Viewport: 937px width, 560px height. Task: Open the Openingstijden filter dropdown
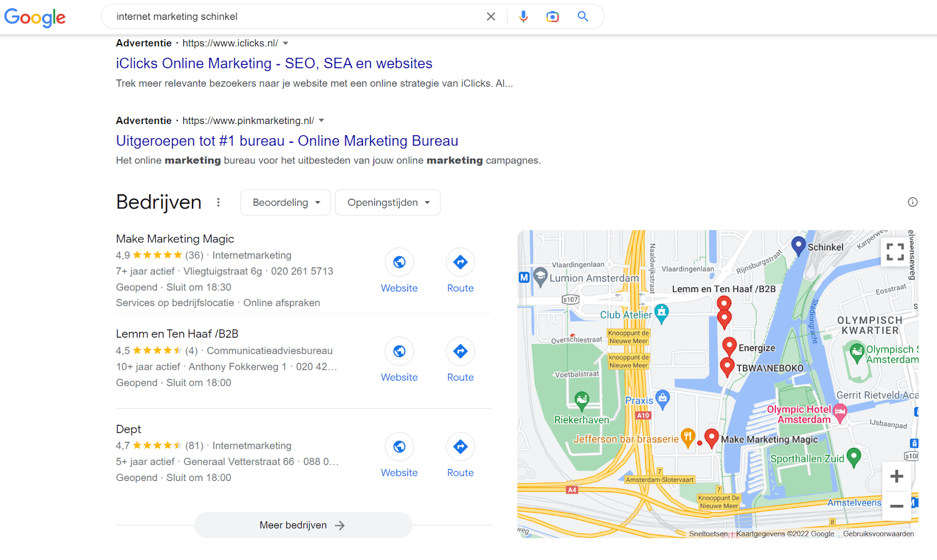tap(387, 202)
